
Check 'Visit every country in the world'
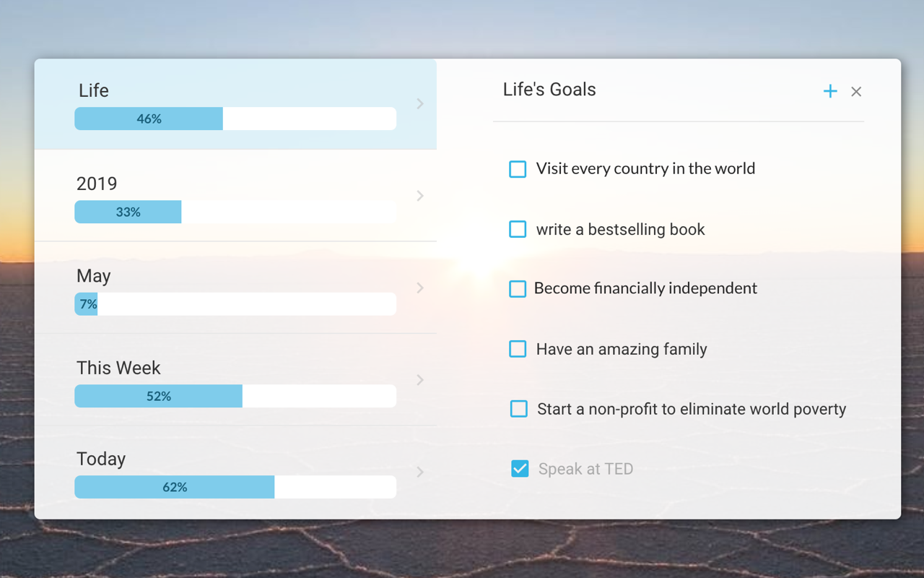click(518, 169)
